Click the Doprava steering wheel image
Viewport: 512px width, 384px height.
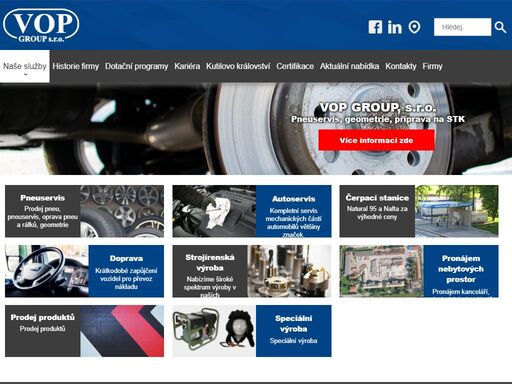47,271
